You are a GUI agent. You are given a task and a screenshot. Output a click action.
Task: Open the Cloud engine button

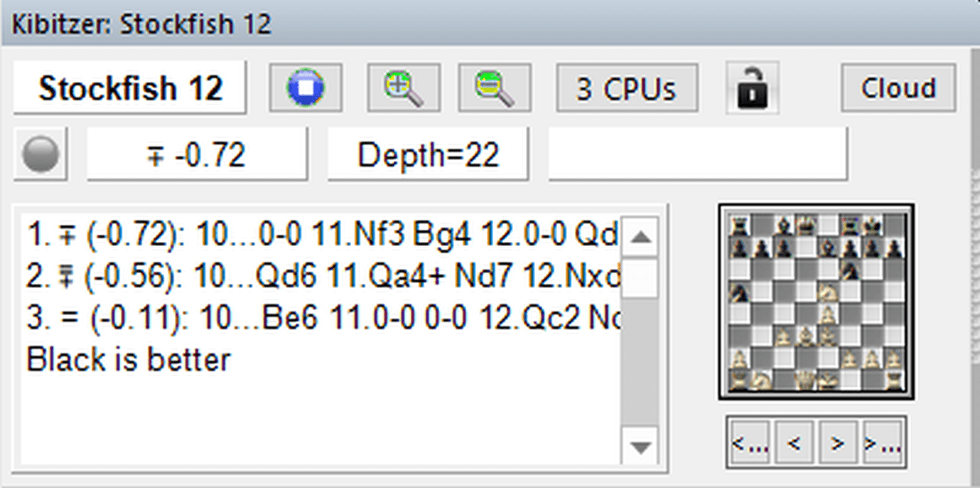(898, 88)
